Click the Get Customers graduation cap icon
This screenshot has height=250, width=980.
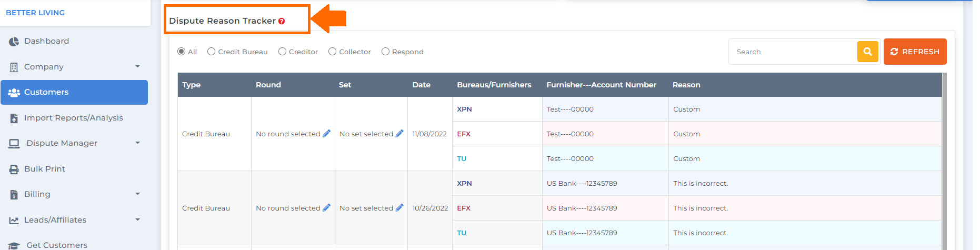pos(14,245)
